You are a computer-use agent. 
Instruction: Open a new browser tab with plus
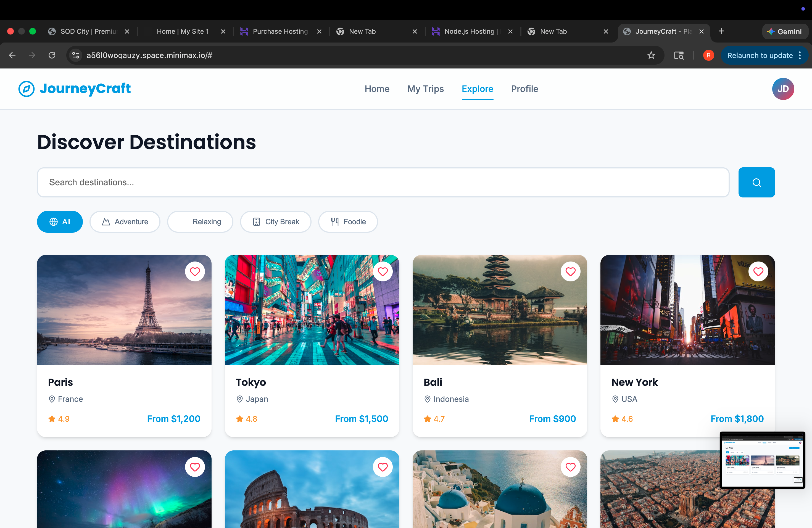click(721, 31)
